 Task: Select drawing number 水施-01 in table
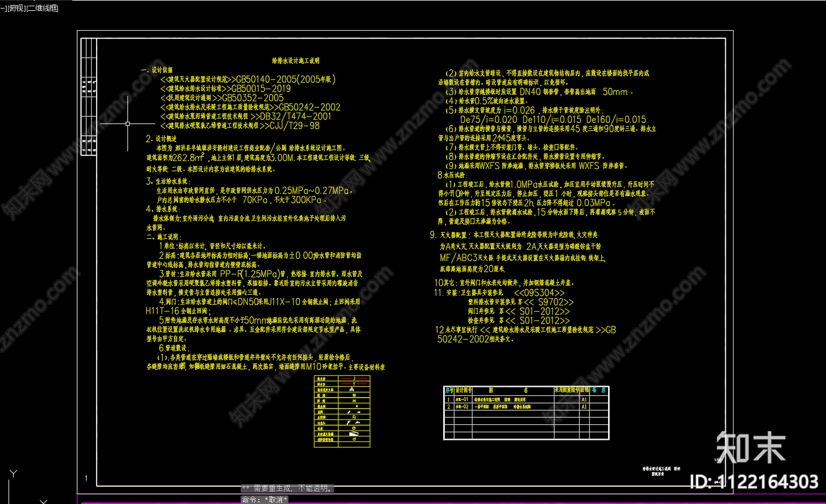[x=463, y=400]
